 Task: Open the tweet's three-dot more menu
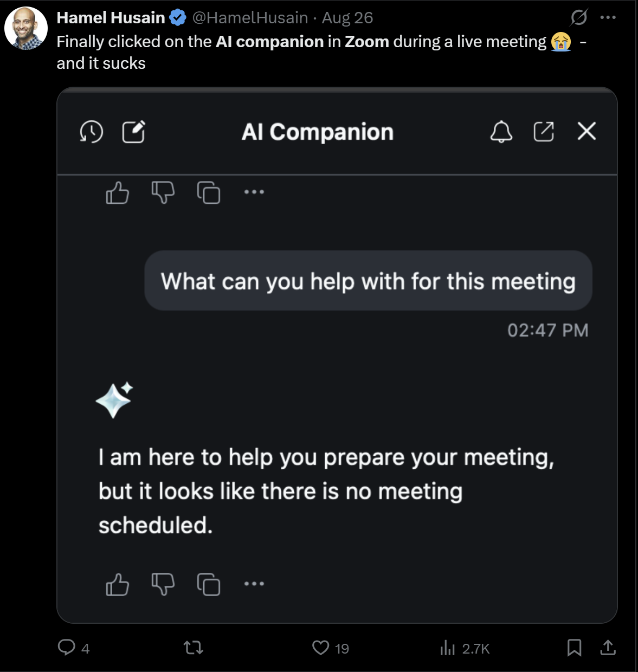tap(608, 18)
